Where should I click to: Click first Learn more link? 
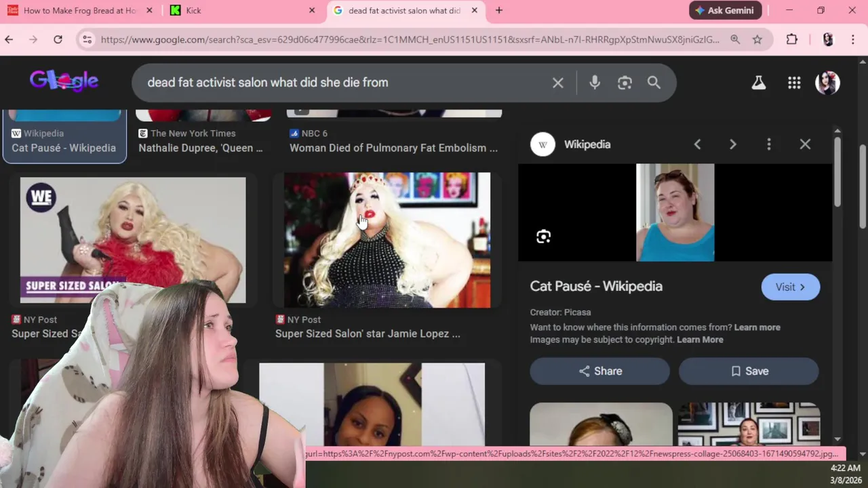(757, 327)
